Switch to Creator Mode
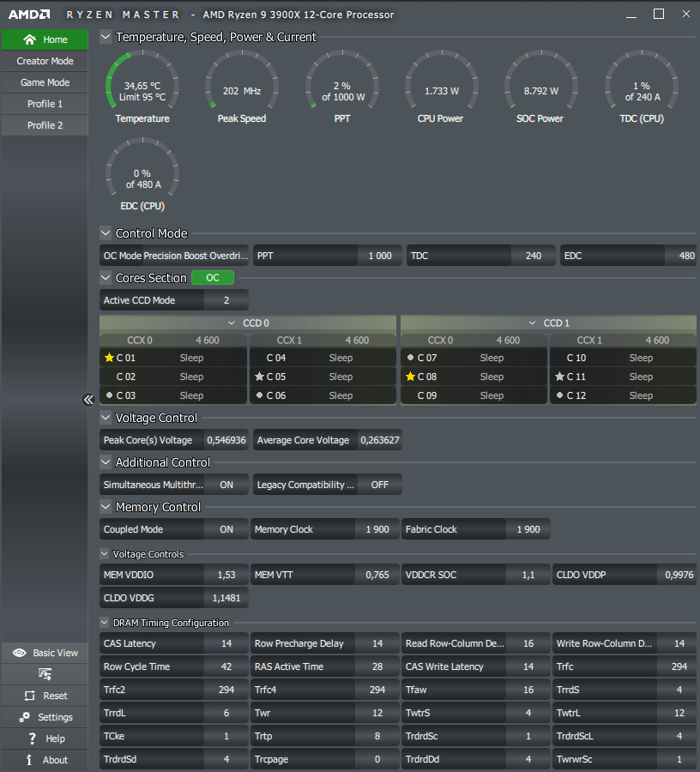 coord(45,61)
